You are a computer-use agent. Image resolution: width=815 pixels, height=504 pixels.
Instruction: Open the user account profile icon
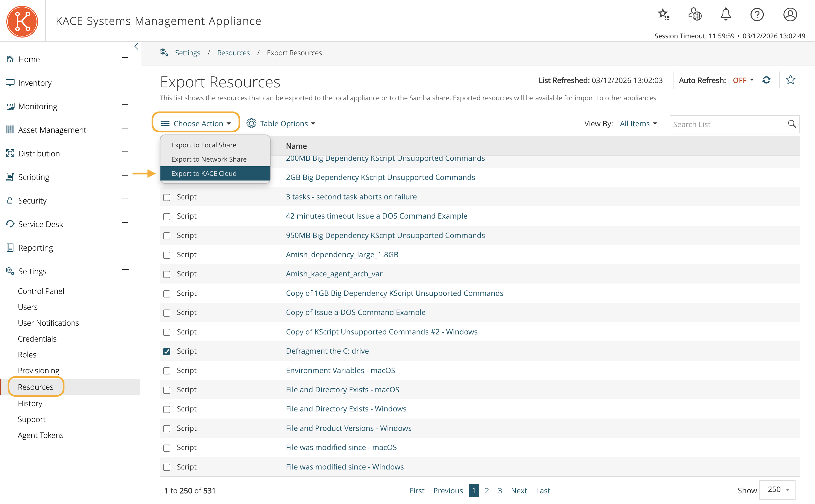click(790, 15)
